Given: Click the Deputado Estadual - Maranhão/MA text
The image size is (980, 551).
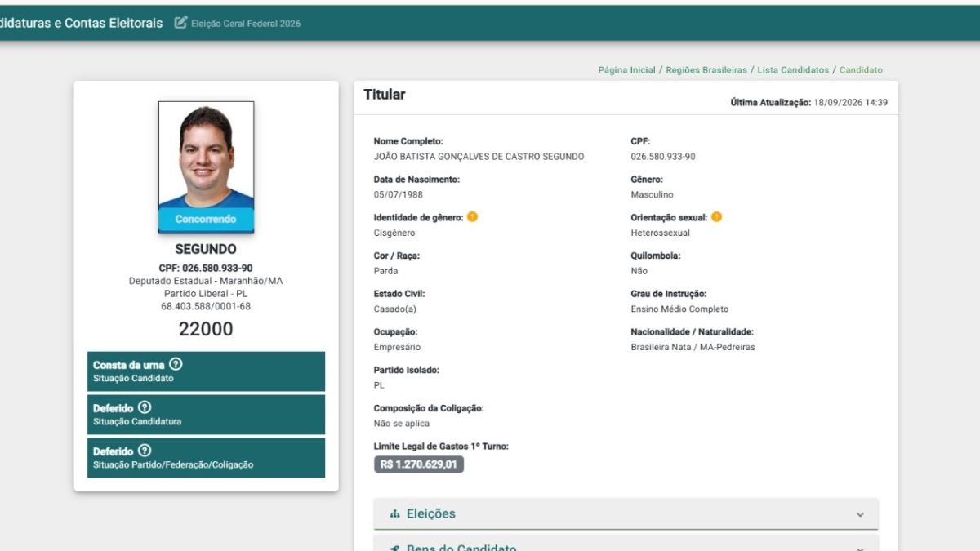Looking at the screenshot, I should (x=206, y=281).
